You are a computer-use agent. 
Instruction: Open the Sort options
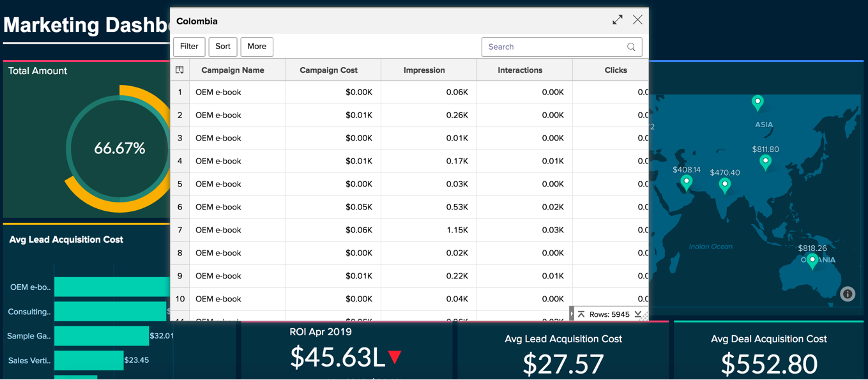pos(223,47)
